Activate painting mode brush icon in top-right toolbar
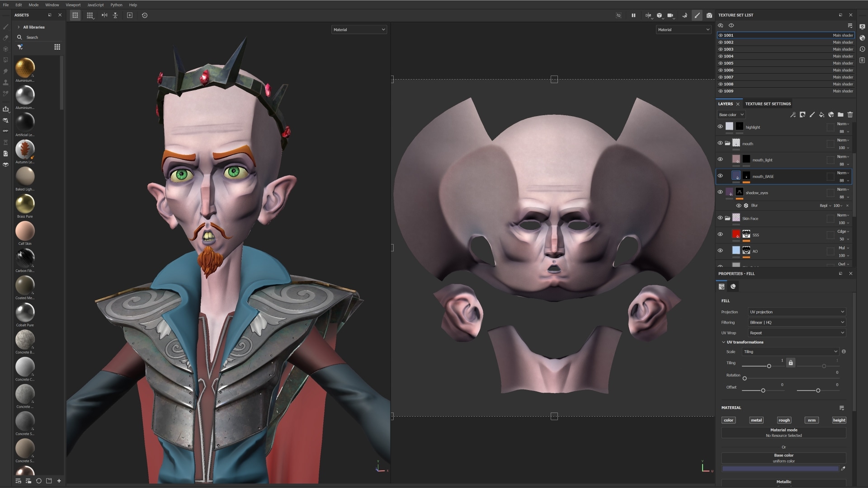 tap(697, 15)
